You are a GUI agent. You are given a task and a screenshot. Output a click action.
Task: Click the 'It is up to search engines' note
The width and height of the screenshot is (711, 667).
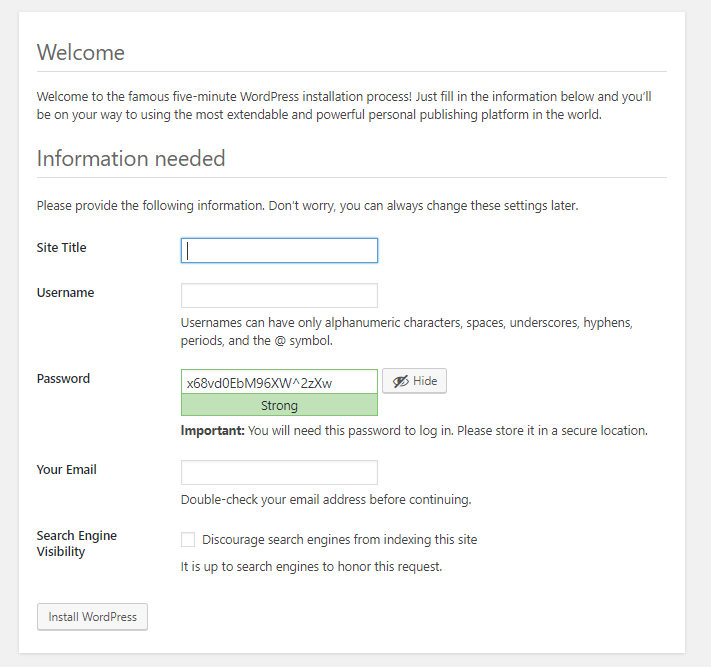312,567
